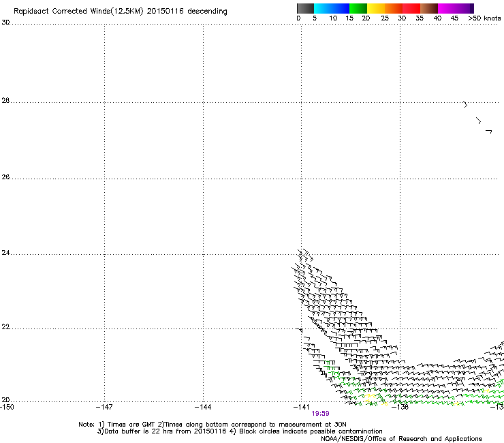Click the purple 19:59 swath time label
The width and height of the screenshot is (504, 443).
pyautogui.click(x=320, y=414)
